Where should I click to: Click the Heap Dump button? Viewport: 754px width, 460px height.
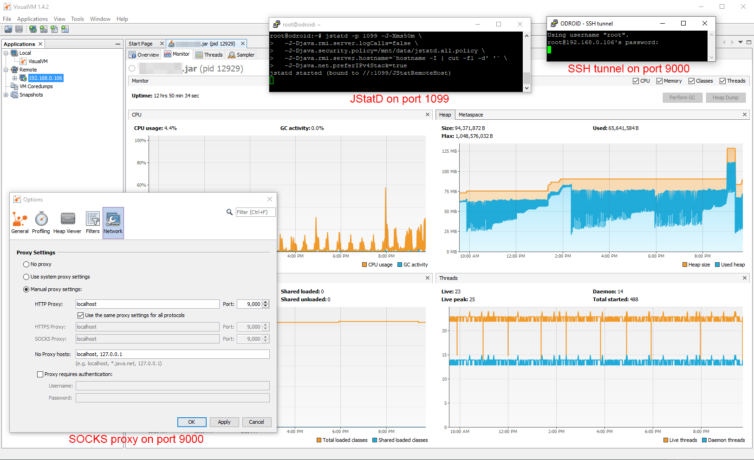pyautogui.click(x=725, y=98)
